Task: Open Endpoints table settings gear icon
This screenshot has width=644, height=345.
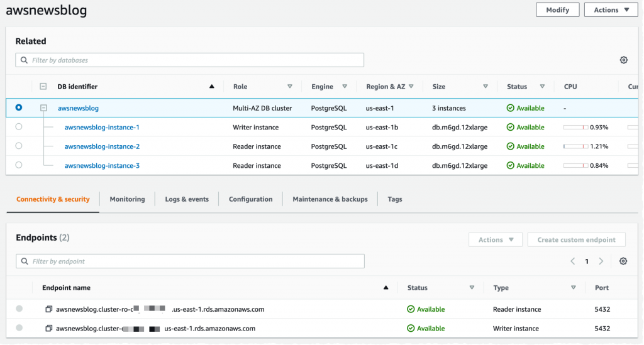Action: (623, 261)
